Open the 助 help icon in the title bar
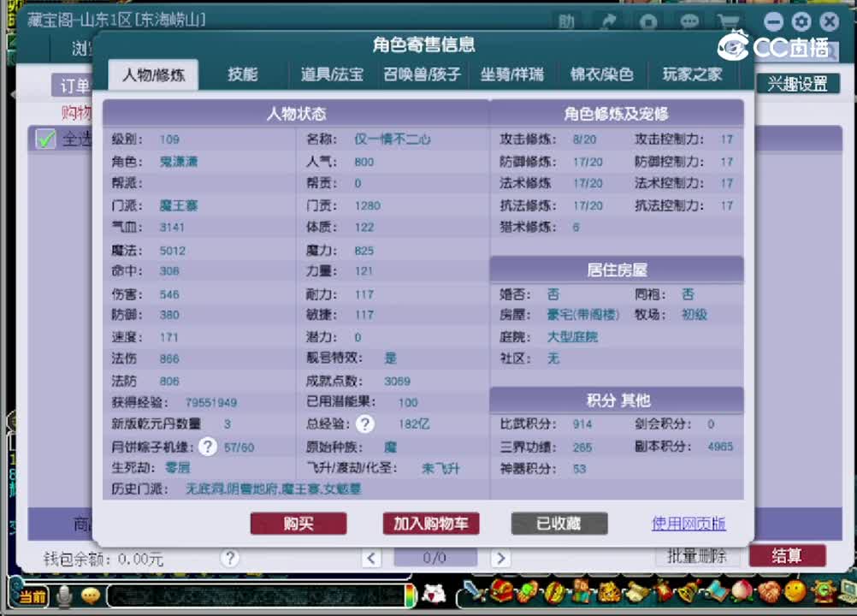The height and width of the screenshot is (616, 857). click(567, 22)
